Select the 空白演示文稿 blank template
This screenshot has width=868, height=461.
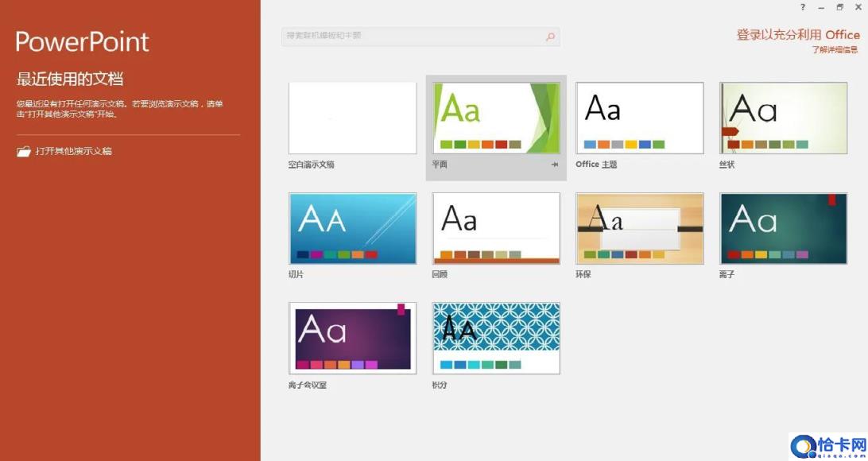pyautogui.click(x=352, y=118)
